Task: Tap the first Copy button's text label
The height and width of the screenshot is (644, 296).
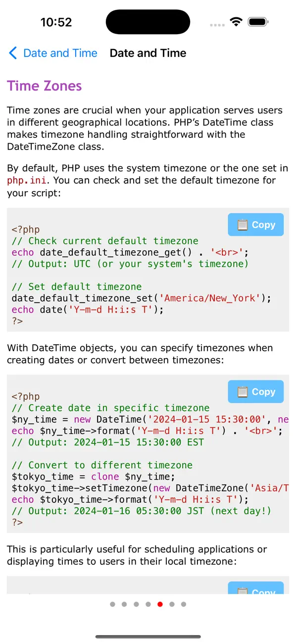Action: pos(263,224)
